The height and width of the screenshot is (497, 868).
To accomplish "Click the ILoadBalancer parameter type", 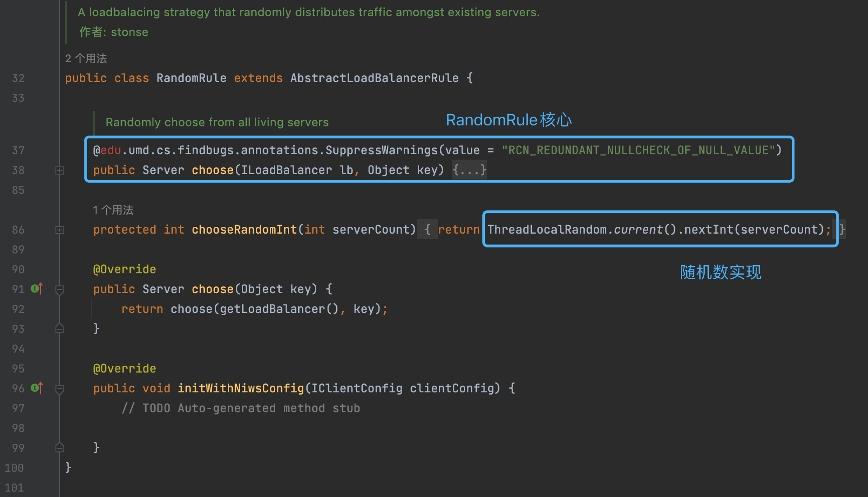I will [x=286, y=170].
